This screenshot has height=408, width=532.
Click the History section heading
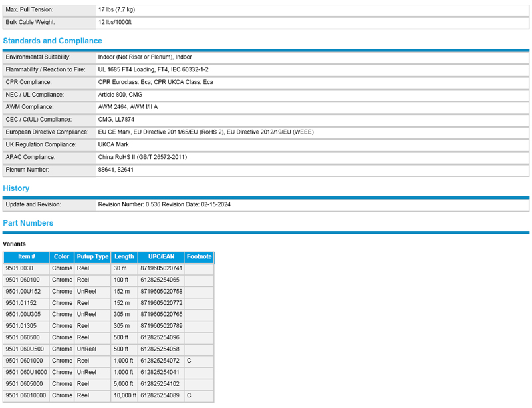tap(16, 188)
